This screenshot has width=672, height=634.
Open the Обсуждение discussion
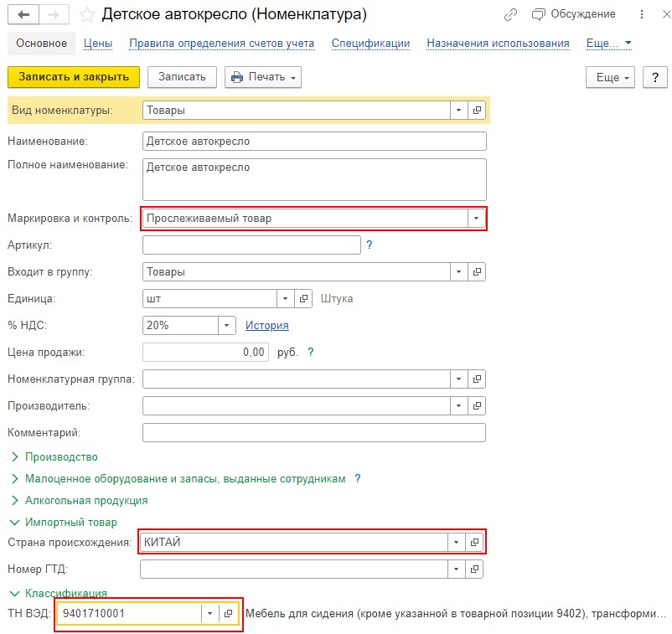[x=573, y=14]
